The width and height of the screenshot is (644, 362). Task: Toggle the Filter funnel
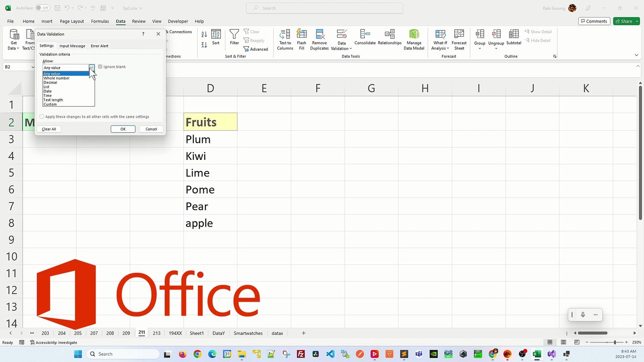pyautogui.click(x=234, y=38)
